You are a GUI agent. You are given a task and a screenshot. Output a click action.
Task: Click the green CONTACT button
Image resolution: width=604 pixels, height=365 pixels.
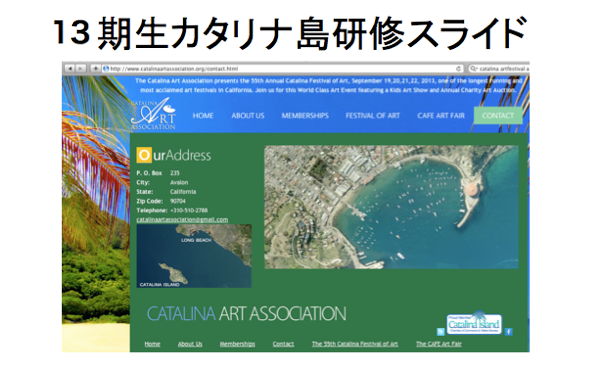coord(498,116)
